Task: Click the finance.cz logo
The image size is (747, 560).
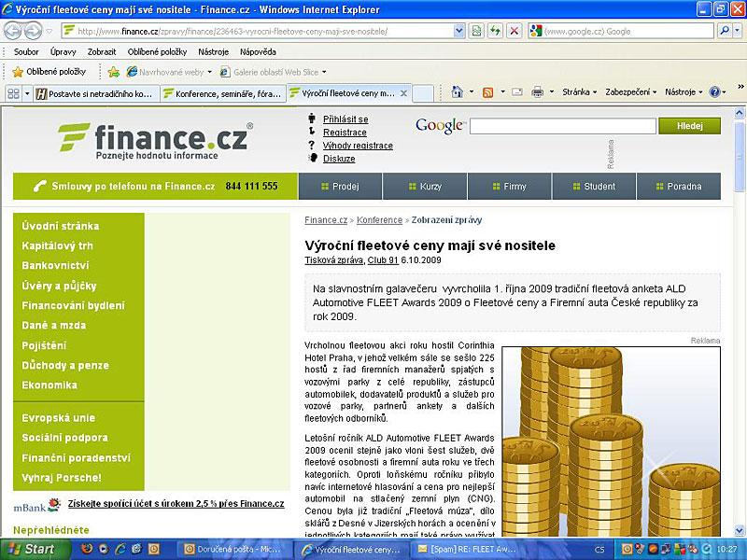Action: (x=156, y=141)
